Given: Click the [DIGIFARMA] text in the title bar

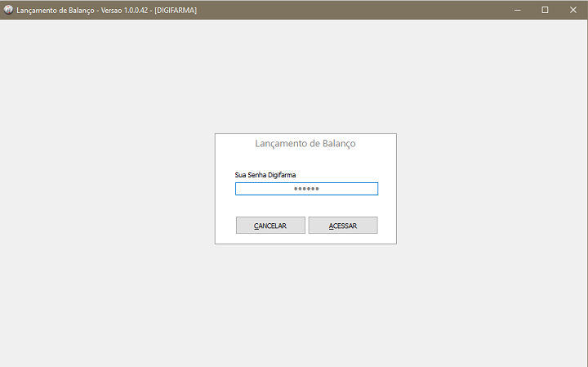Looking at the screenshot, I should point(176,10).
